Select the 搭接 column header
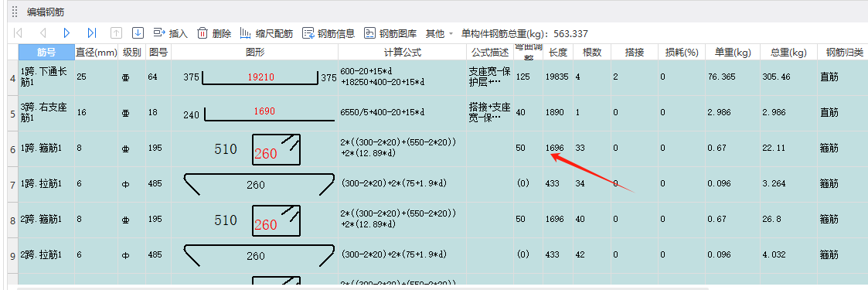 pos(635,52)
